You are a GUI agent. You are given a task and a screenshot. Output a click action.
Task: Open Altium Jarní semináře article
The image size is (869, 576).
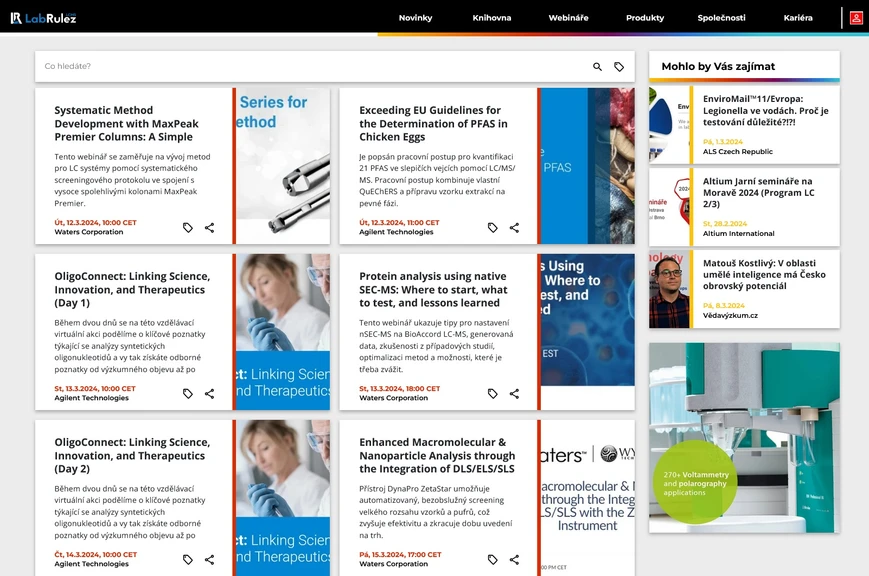click(759, 192)
